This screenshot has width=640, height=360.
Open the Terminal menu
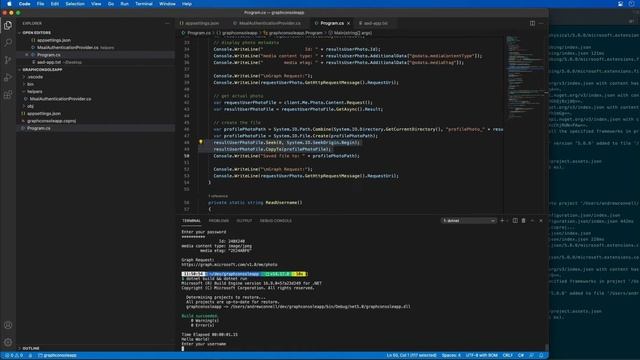point(144,4)
